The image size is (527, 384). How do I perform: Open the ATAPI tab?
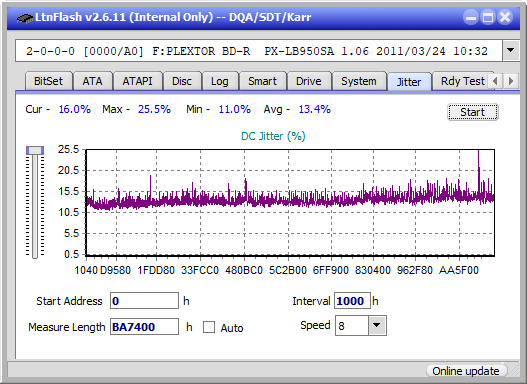[x=137, y=81]
